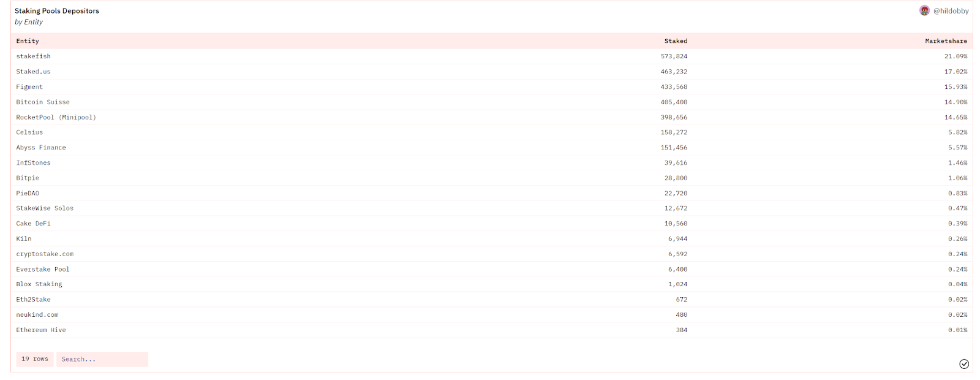The height and width of the screenshot is (380, 980).
Task: Click the Search input field
Action: [x=102, y=359]
